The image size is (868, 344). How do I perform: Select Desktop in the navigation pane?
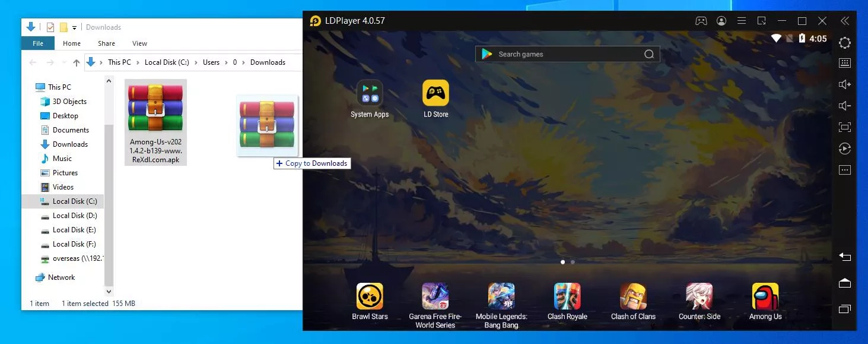point(65,116)
